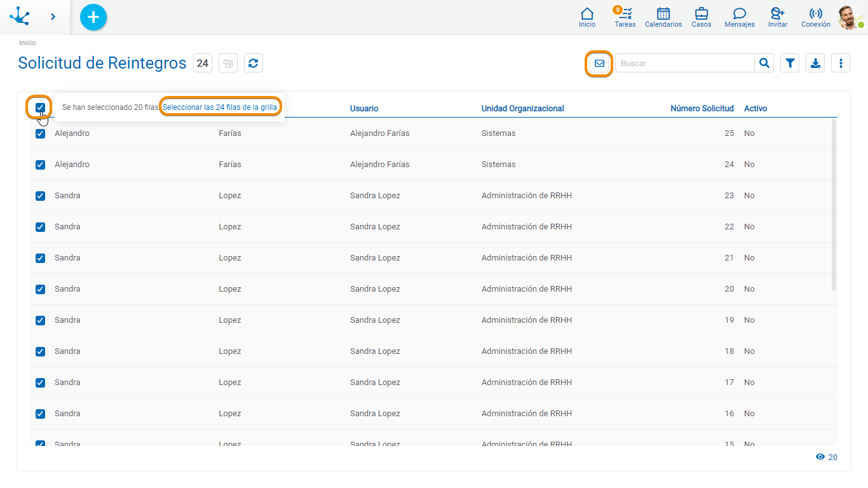The width and height of the screenshot is (868, 488).
Task: Uncheck the row checkbox for solicitud 23
Action: [x=40, y=196]
